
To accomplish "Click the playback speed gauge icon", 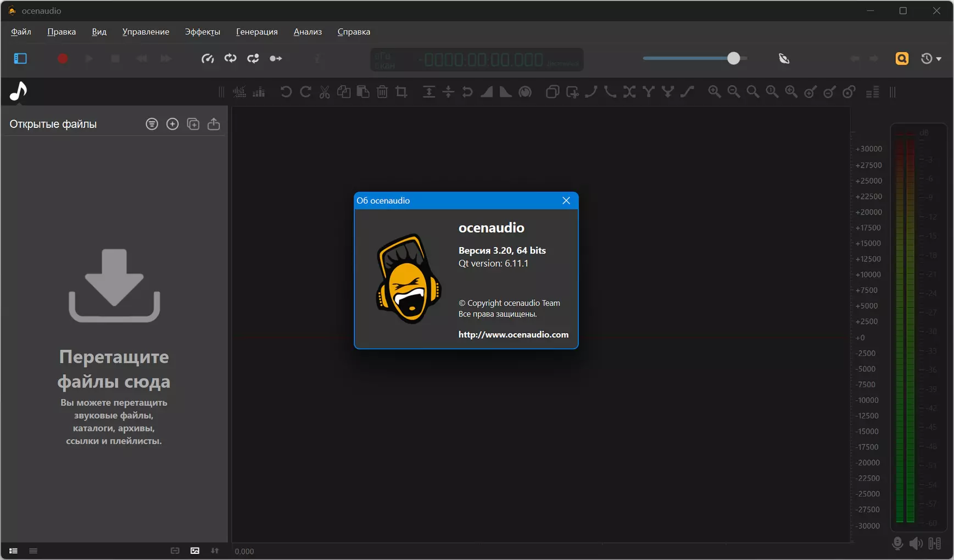I will tap(208, 58).
